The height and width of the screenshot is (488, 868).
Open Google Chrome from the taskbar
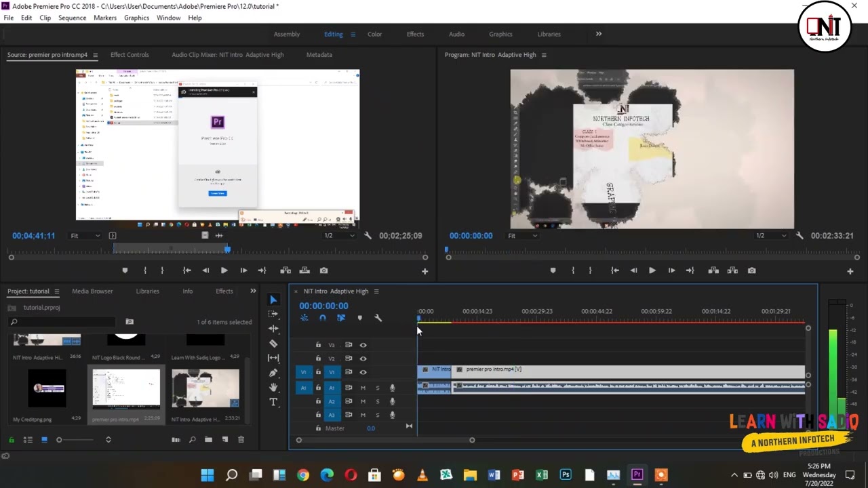tap(303, 475)
